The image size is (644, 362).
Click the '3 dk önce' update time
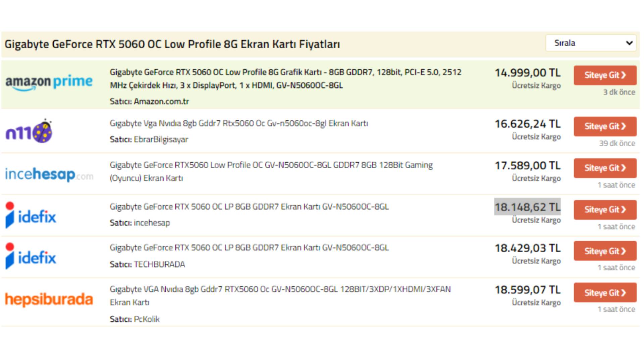point(619,92)
